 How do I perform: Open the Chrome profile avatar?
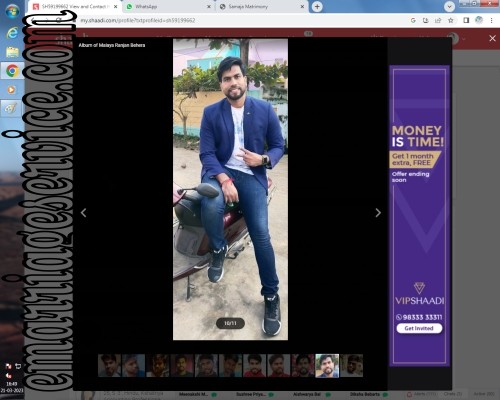pos(479,20)
